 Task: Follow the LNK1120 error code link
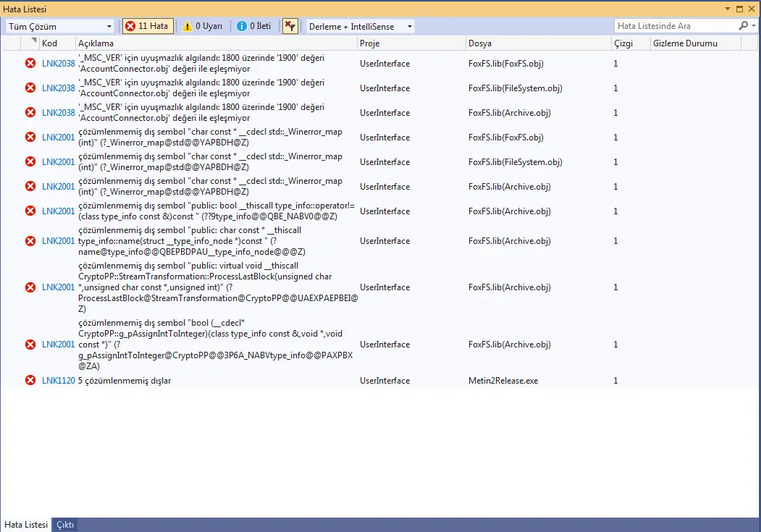58,379
